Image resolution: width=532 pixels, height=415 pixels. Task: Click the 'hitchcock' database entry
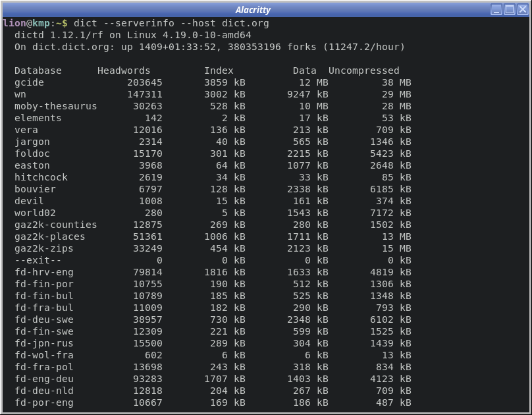pyautogui.click(x=41, y=177)
